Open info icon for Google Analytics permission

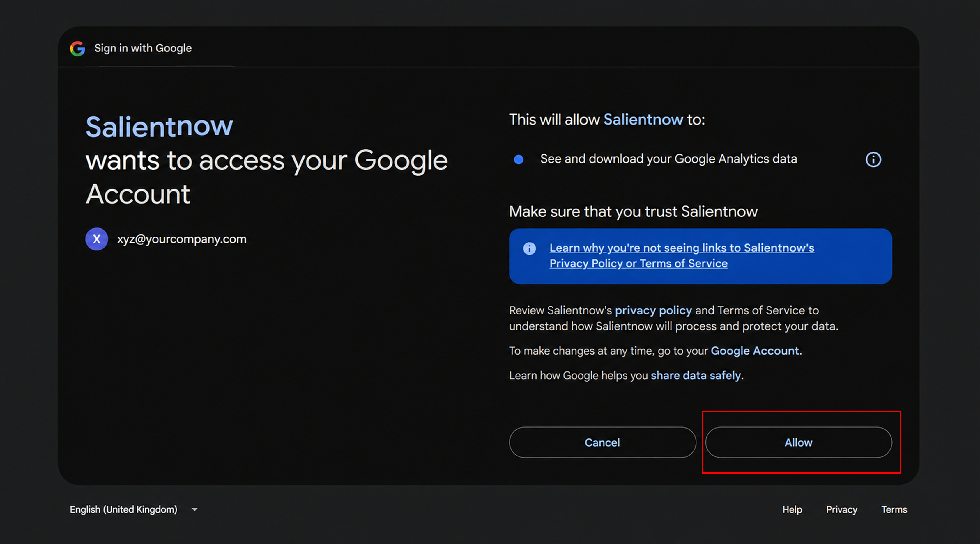pyautogui.click(x=873, y=159)
